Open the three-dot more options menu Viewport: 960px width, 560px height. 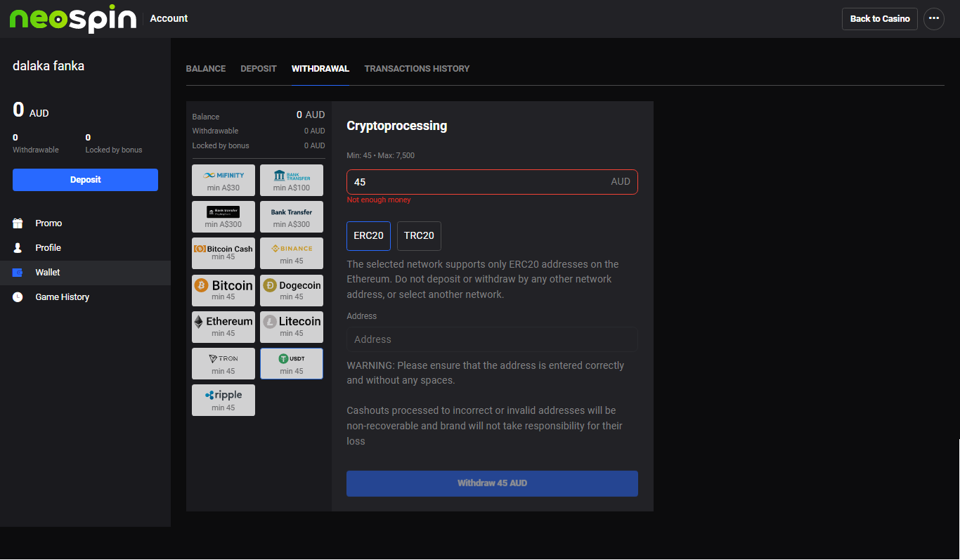click(x=933, y=19)
